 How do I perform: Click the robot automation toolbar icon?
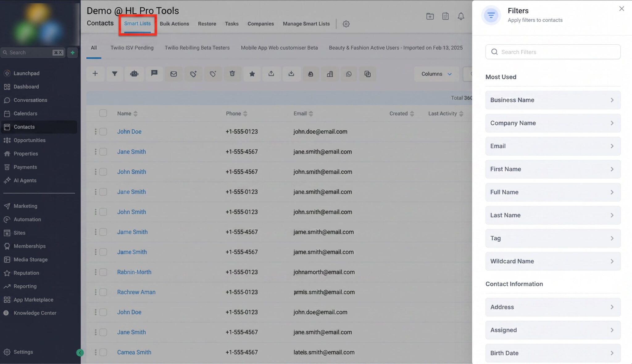(x=134, y=74)
